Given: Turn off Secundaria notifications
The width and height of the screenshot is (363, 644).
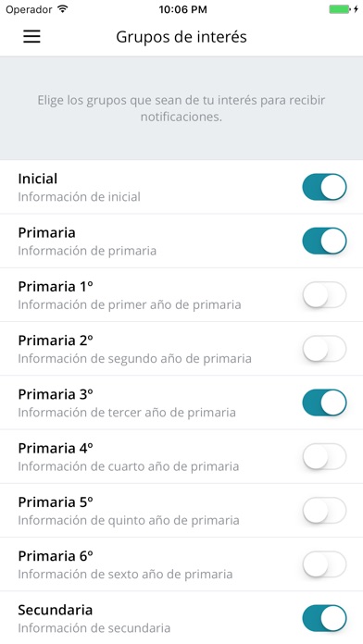Looking at the screenshot, I should [x=324, y=618].
